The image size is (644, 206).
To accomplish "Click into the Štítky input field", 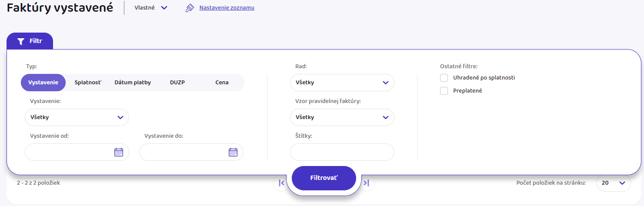I will point(342,152).
